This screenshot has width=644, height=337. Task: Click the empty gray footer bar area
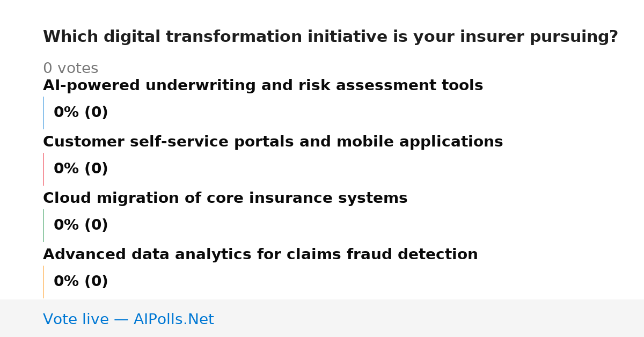click(429, 318)
